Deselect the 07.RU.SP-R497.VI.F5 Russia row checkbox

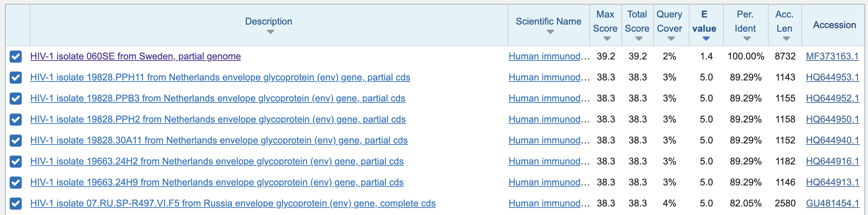point(16,204)
